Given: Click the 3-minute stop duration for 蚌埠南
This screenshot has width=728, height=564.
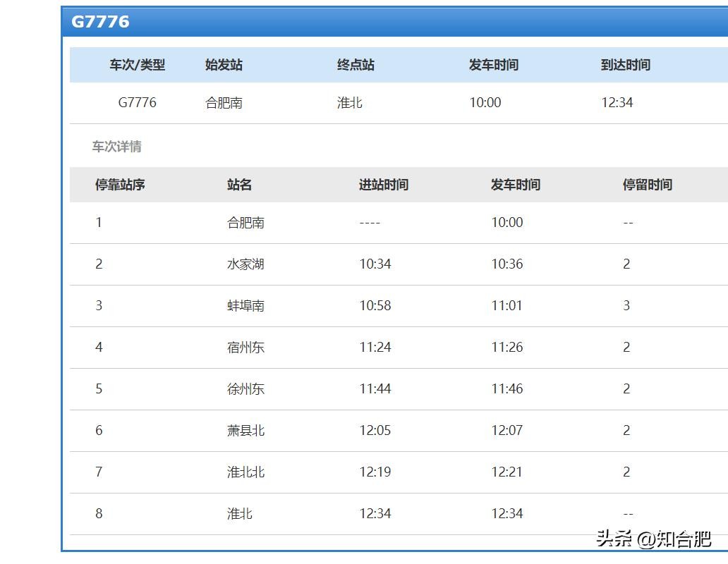Looking at the screenshot, I should pos(626,306).
